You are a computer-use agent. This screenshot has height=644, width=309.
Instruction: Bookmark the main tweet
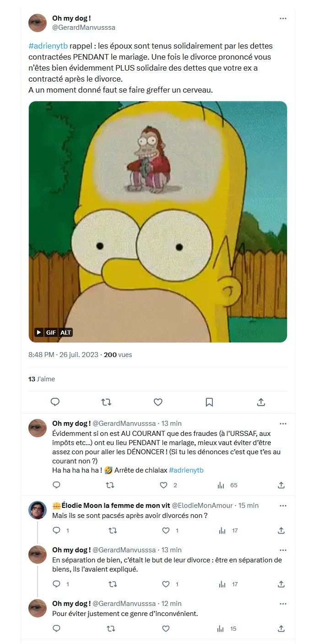(209, 402)
